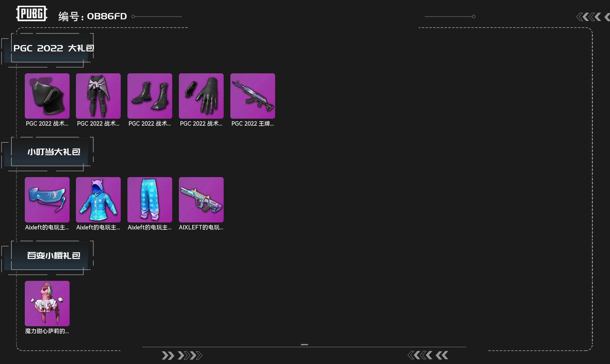Click the small handle on bottom divider line
The height and width of the screenshot is (364, 610).
tap(304, 345)
